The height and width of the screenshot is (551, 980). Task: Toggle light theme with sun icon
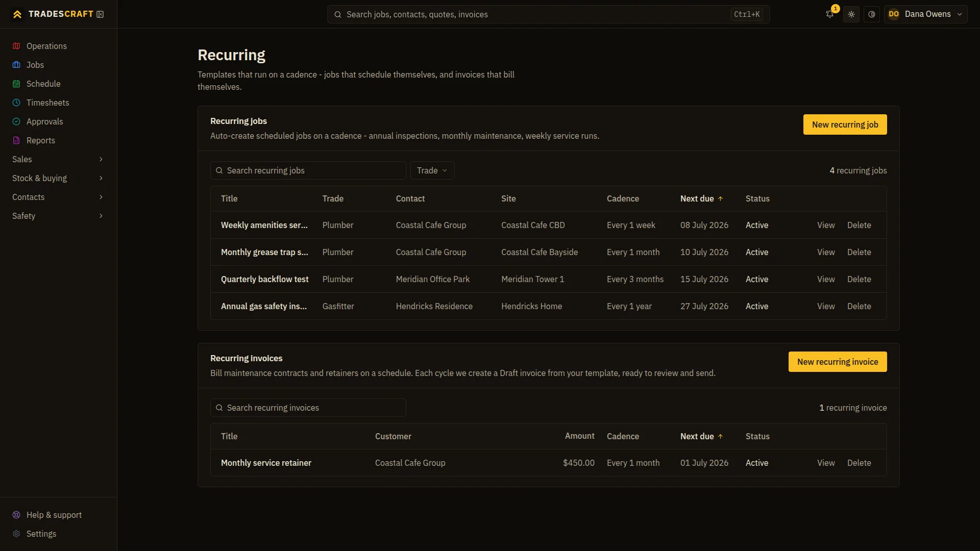tap(851, 14)
